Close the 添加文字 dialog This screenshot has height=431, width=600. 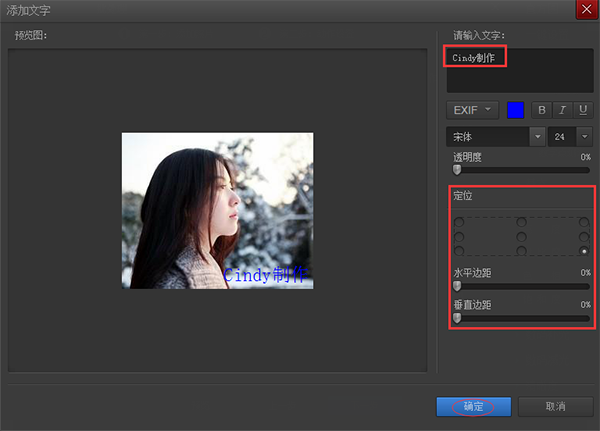(x=587, y=9)
